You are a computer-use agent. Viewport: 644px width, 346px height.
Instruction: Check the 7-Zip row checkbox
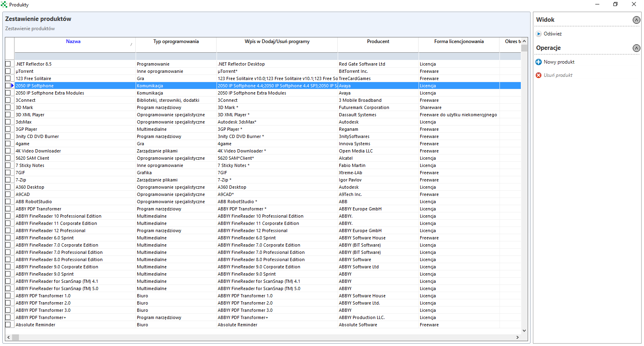(8, 180)
